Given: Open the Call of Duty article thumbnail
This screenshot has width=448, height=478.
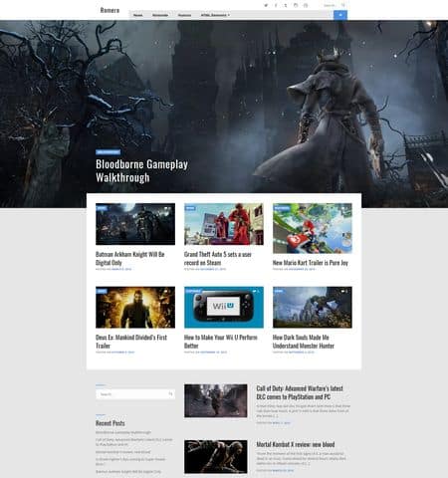Looking at the screenshot, I should (216, 400).
